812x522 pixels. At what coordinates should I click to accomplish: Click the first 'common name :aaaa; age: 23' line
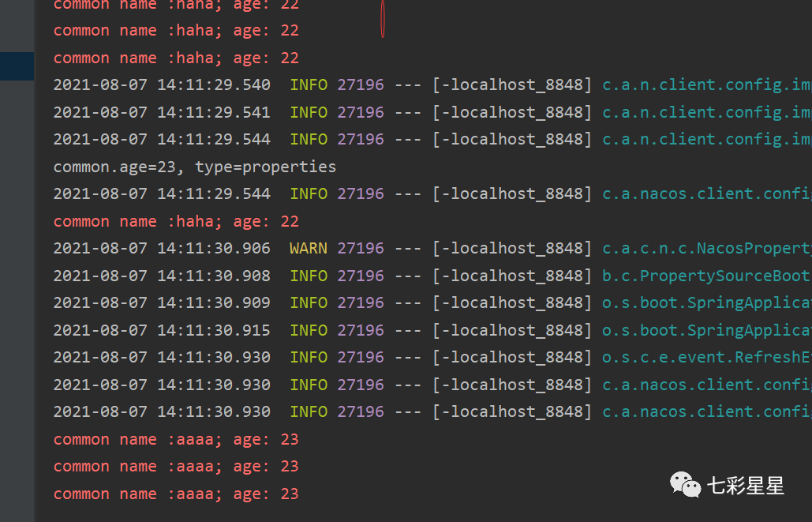pyautogui.click(x=176, y=439)
